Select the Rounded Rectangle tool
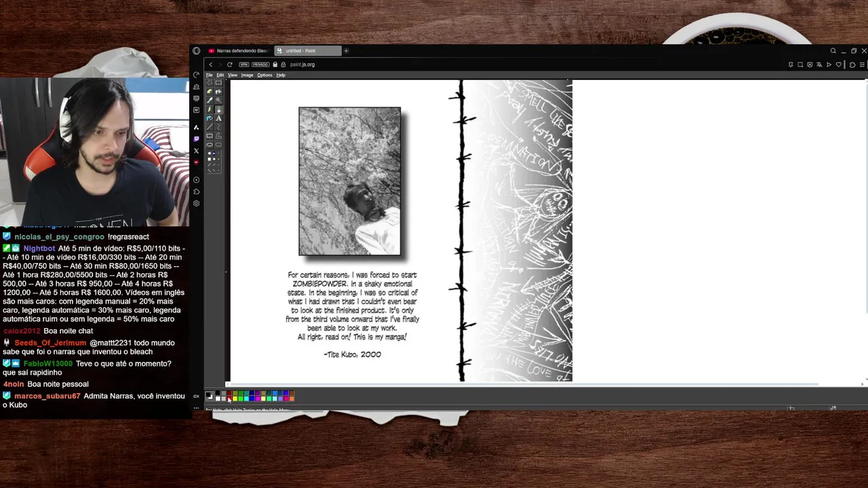 (x=218, y=144)
